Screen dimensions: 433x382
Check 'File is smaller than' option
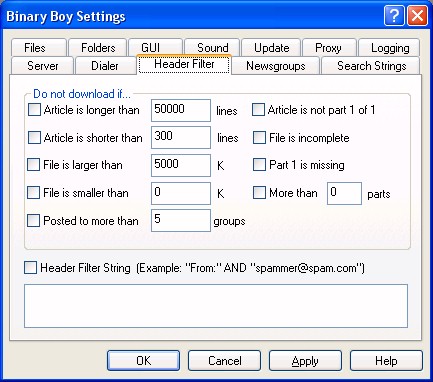[x=34, y=193]
